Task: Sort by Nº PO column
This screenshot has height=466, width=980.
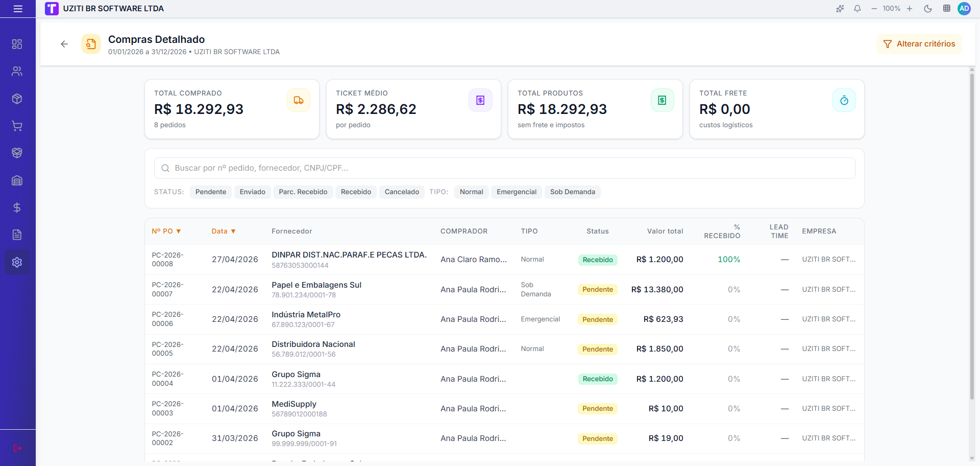Action: pyautogui.click(x=166, y=231)
